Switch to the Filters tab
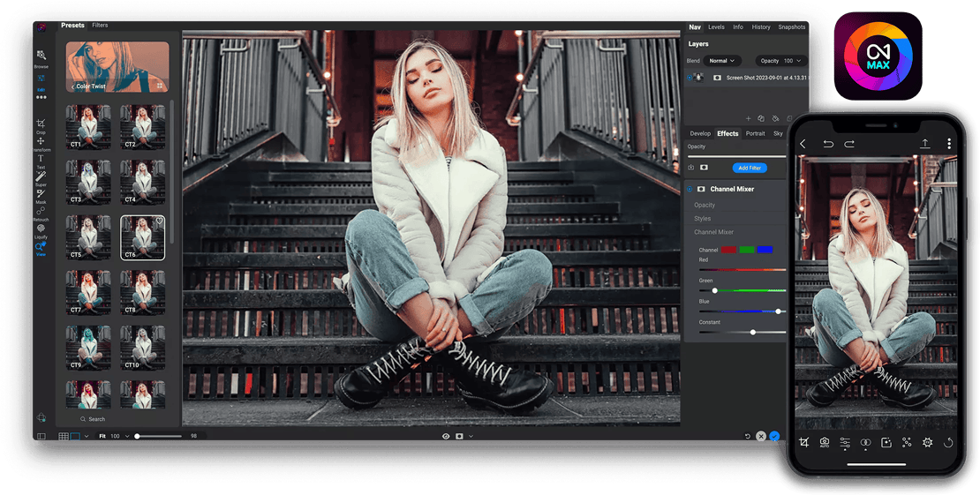 [x=100, y=26]
